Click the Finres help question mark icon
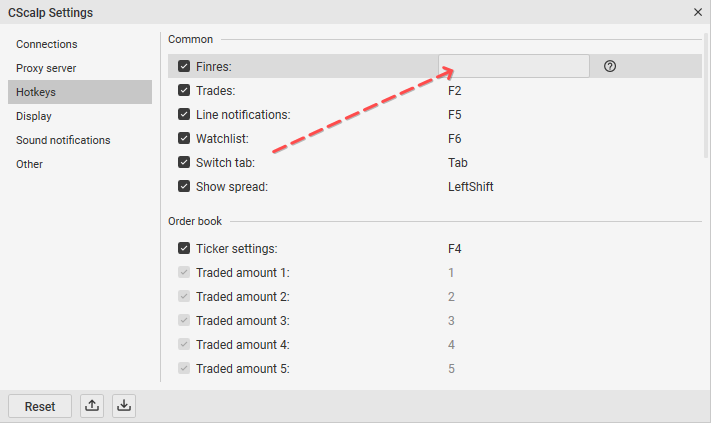 610,66
